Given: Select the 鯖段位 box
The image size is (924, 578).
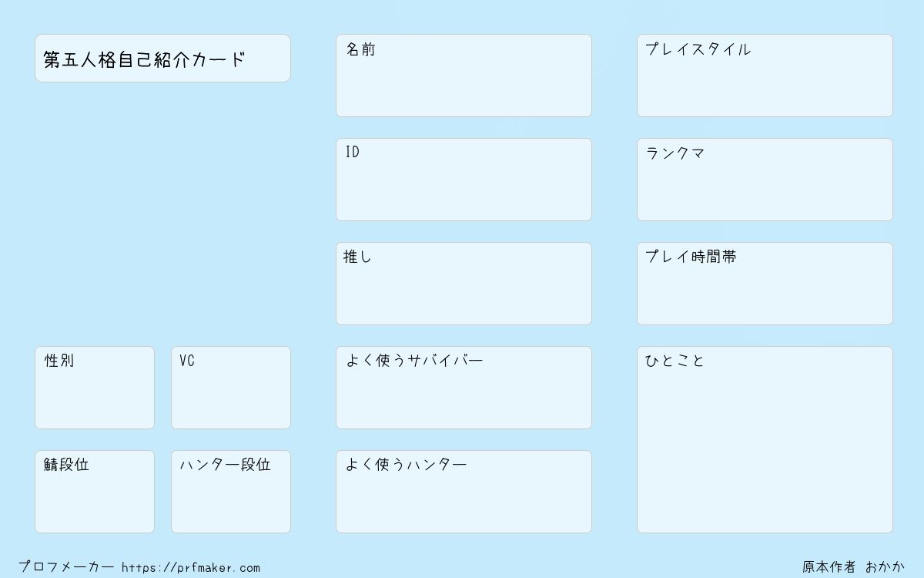Looking at the screenshot, I should 95,492.
